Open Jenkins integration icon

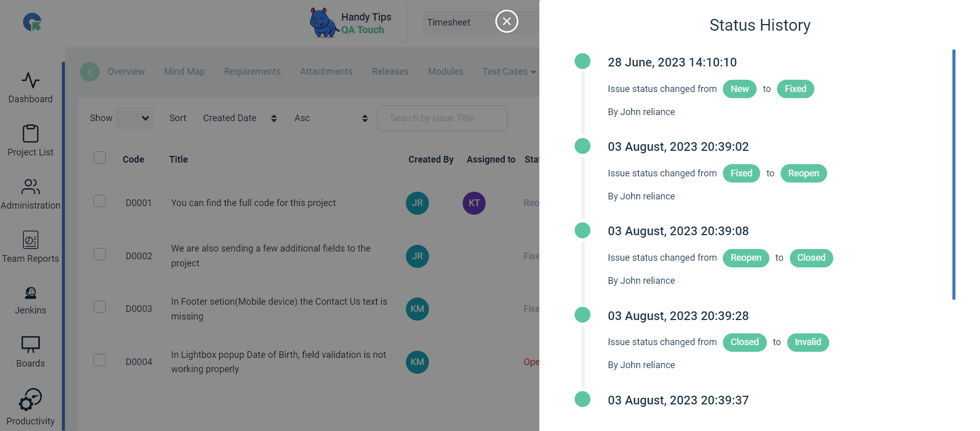click(31, 292)
